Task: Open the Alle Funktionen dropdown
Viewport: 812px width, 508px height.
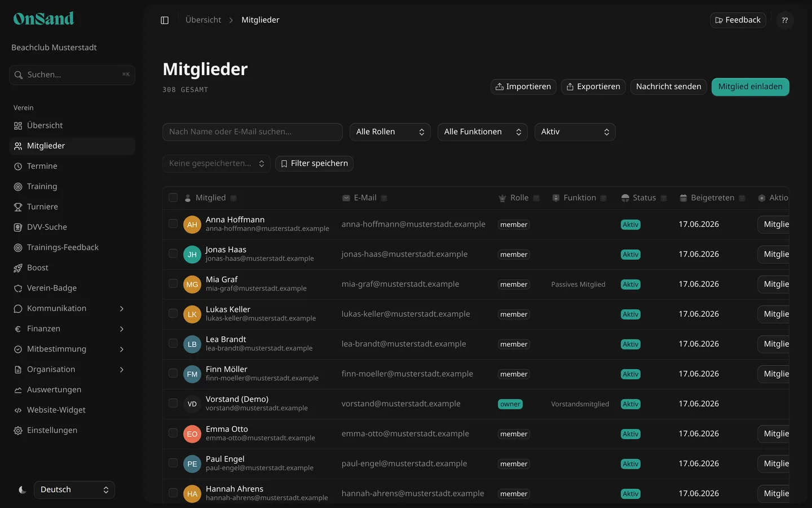Action: click(x=483, y=132)
